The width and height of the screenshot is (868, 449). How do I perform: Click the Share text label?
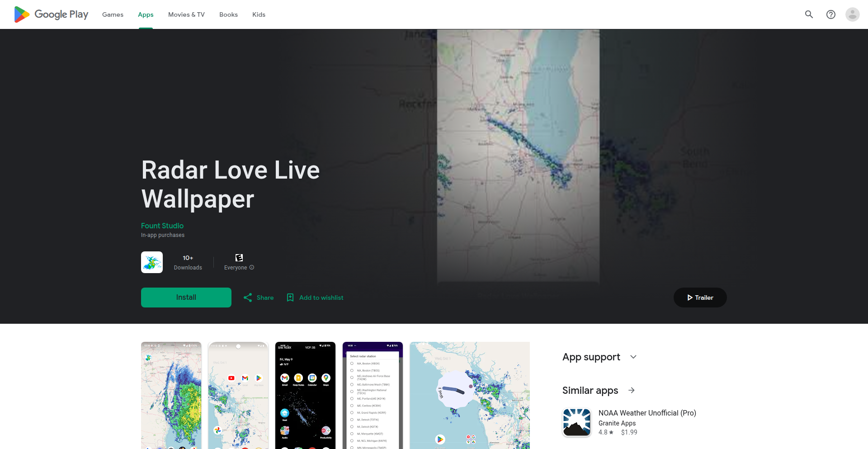point(265,298)
